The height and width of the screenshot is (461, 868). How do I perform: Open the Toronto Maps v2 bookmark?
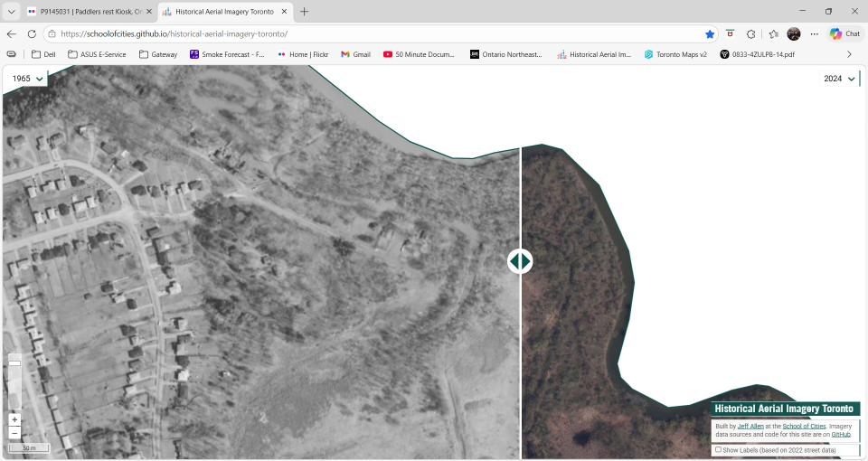[675, 54]
